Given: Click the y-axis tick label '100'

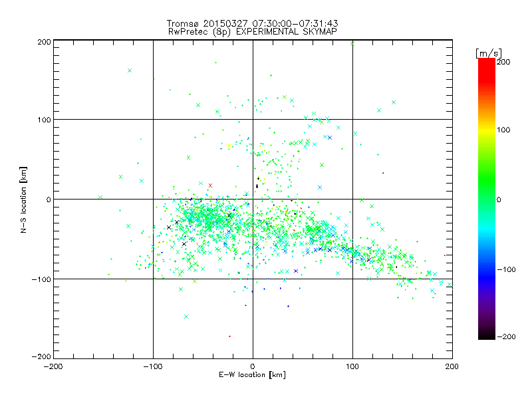Looking at the screenshot, I should [x=44, y=120].
